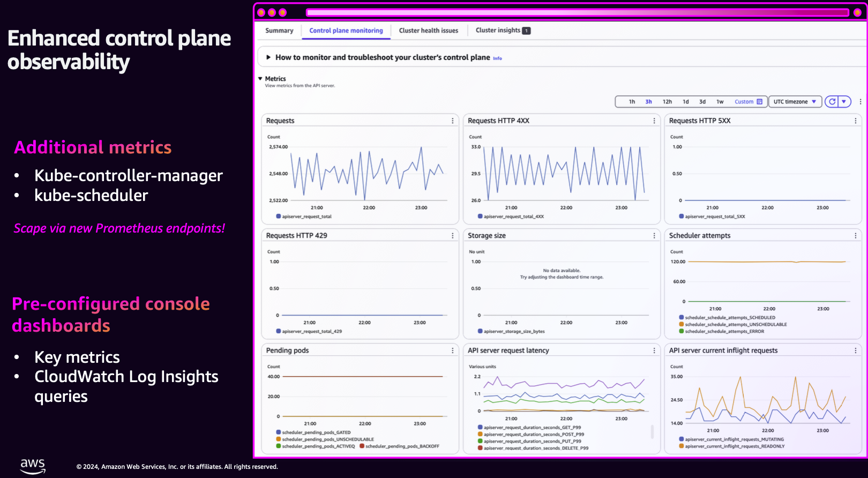Refresh the metrics dashboard

coord(832,102)
